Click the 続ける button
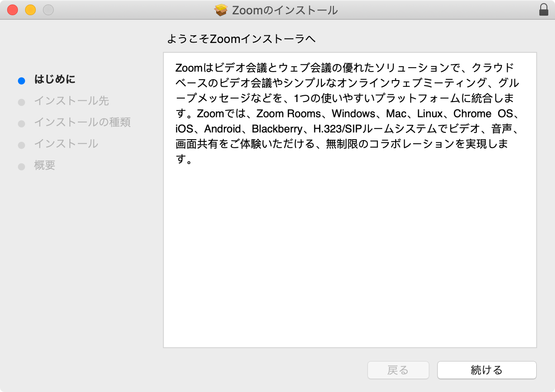This screenshot has height=392, width=555. [487, 370]
